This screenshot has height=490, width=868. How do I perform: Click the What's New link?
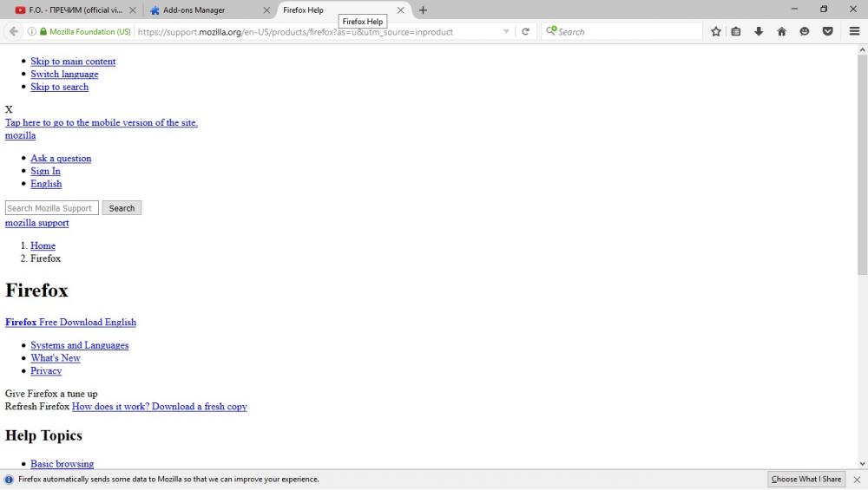[56, 358]
